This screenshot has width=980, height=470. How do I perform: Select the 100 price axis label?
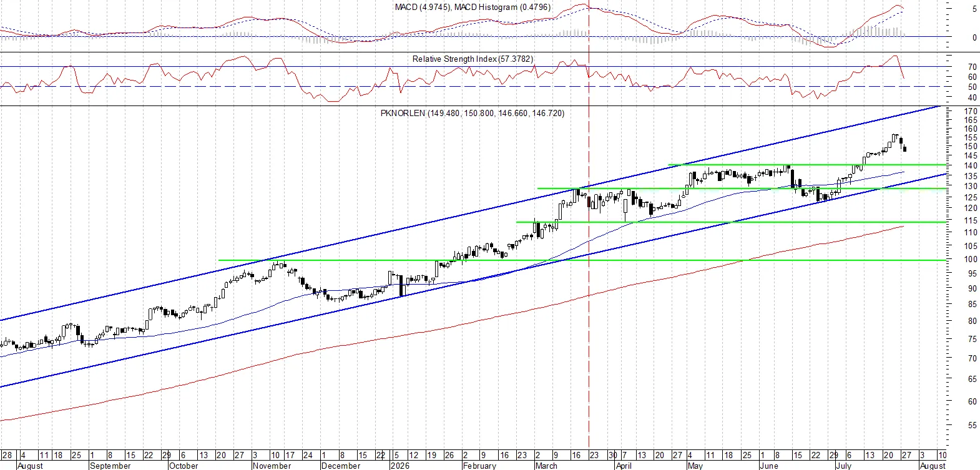[971, 260]
